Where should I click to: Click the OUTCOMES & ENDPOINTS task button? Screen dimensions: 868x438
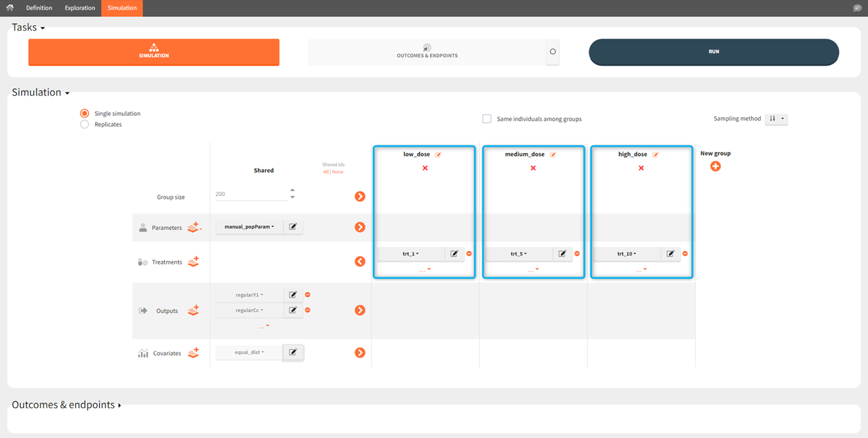point(427,52)
